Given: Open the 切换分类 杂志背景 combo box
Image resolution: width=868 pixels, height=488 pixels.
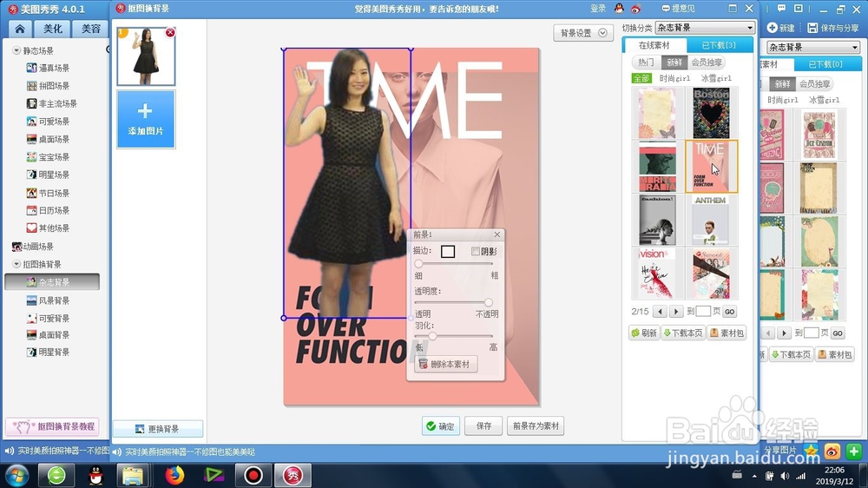Looking at the screenshot, I should 705,28.
